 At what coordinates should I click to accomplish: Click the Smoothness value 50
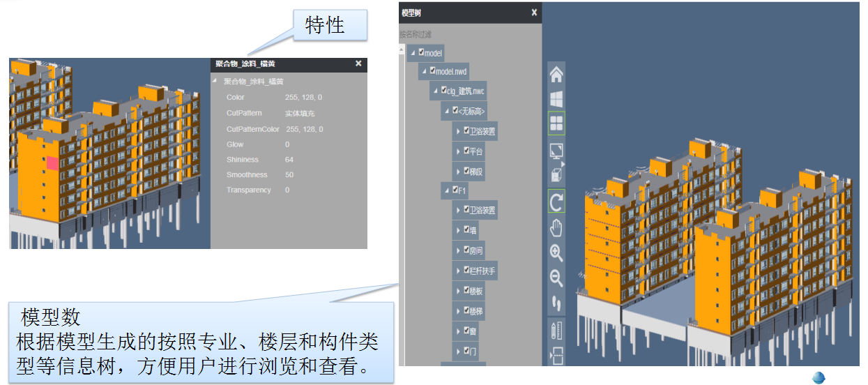(x=289, y=175)
